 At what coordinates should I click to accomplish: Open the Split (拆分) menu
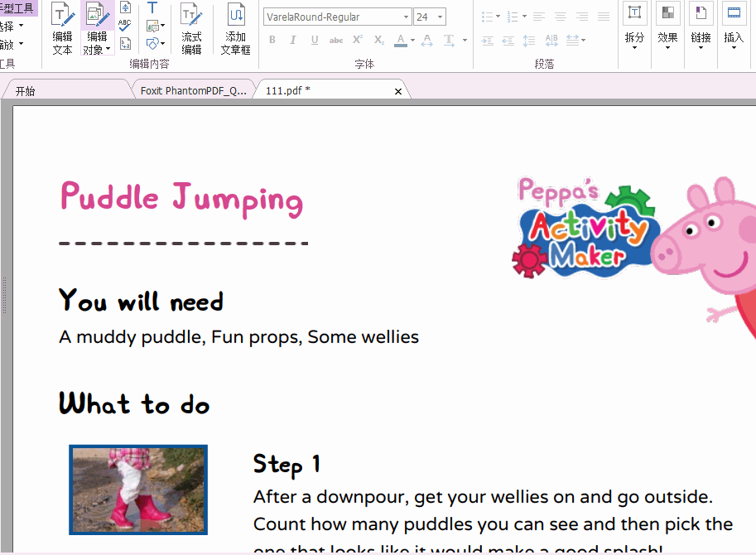634,27
